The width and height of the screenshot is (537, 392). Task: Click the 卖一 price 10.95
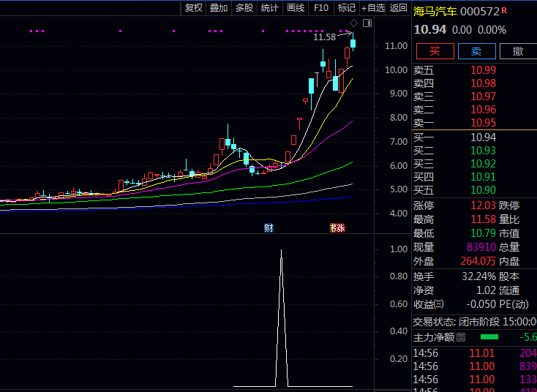pos(483,123)
